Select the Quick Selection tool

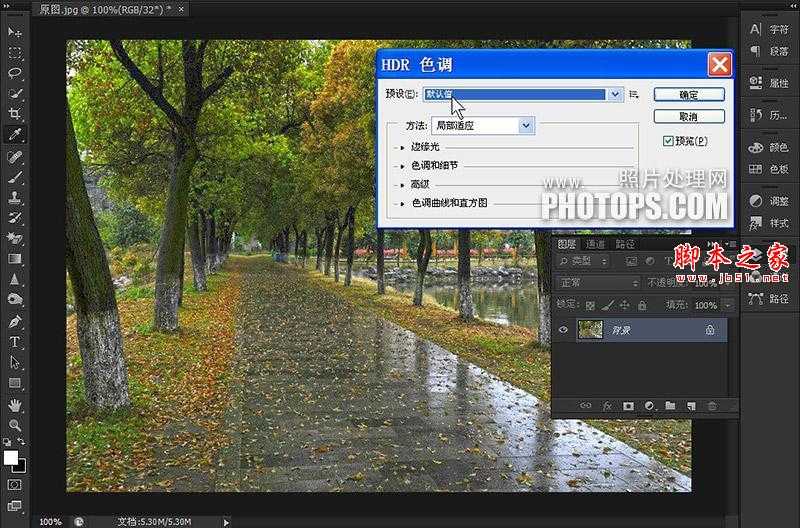click(14, 93)
